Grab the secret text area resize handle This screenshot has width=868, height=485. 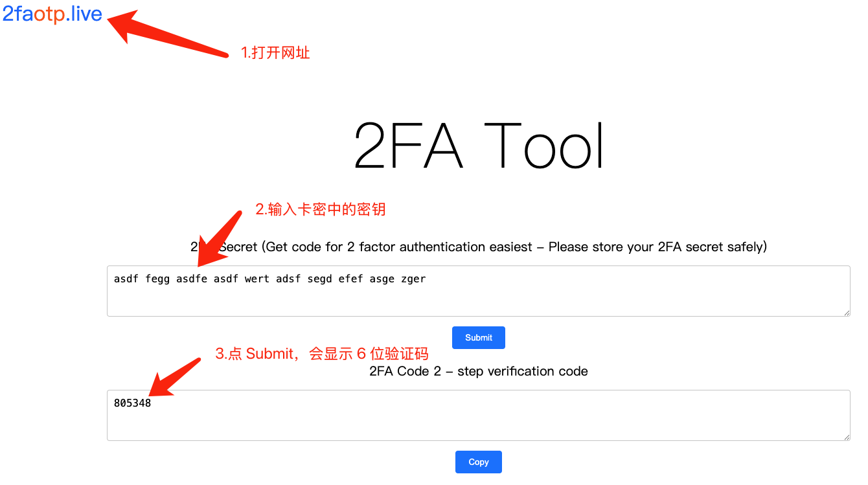click(x=846, y=313)
